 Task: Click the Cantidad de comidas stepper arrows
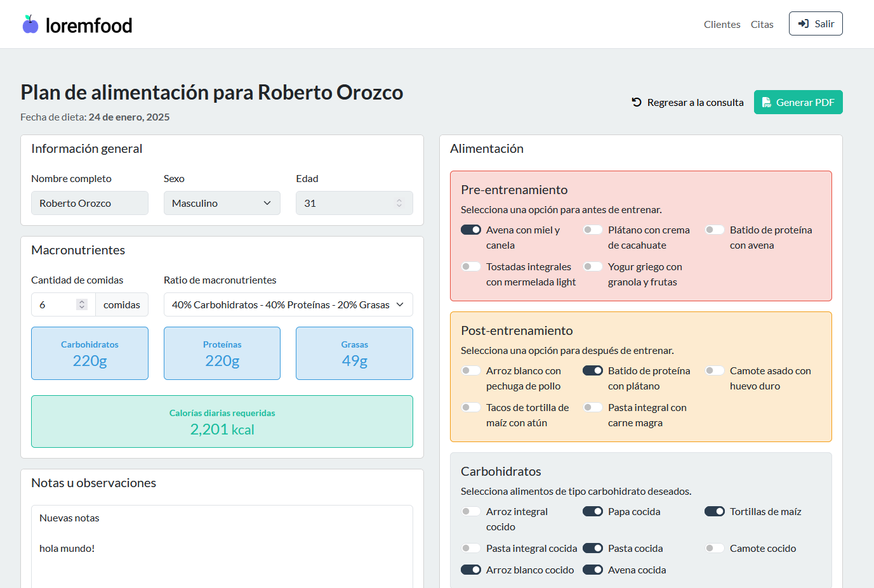82,304
